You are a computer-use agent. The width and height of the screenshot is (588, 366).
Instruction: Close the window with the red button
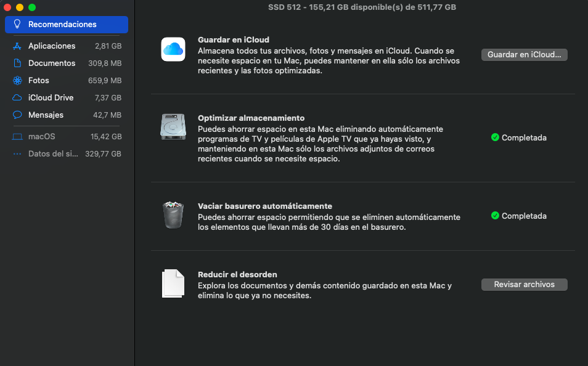(7, 7)
